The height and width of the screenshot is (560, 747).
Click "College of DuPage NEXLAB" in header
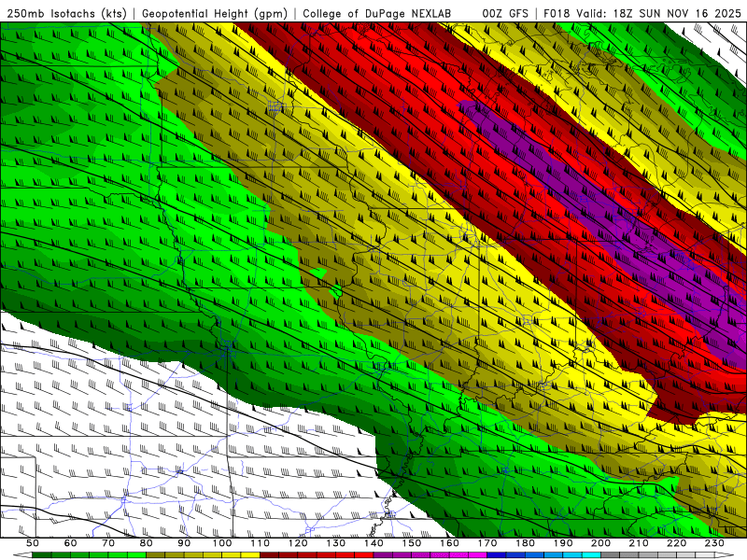pyautogui.click(x=377, y=14)
